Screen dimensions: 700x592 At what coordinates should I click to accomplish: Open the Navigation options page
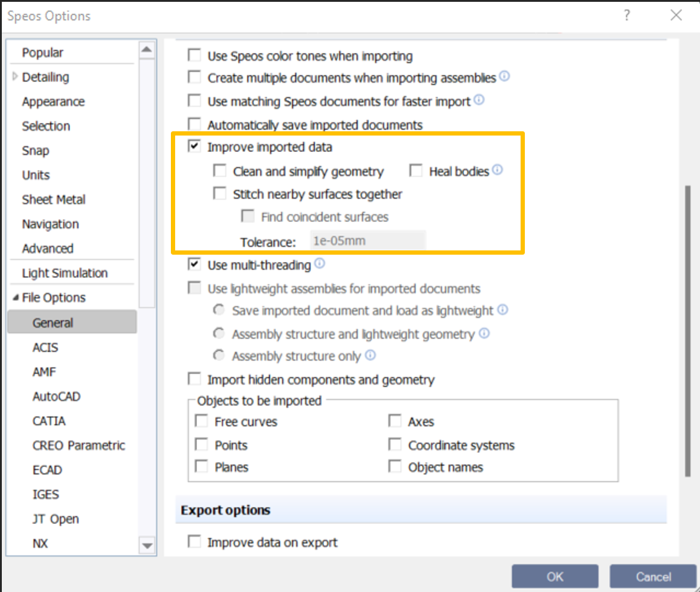point(50,224)
